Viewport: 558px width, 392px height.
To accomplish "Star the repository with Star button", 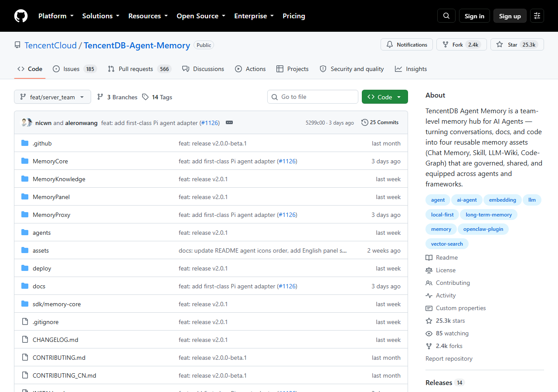I will (517, 44).
